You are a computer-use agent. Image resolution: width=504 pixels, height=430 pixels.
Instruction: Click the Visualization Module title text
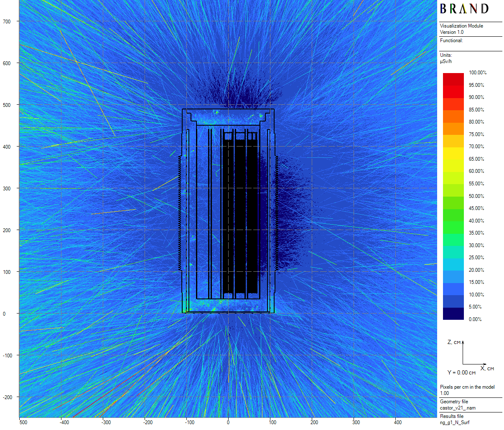click(x=461, y=26)
